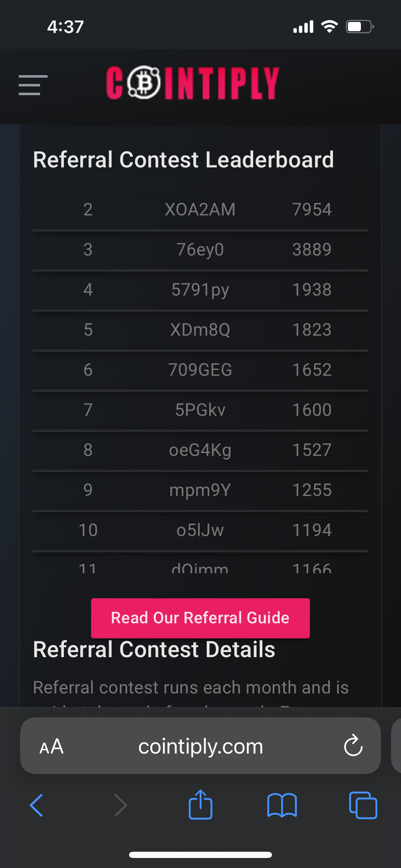Tap the Referral Contest Details heading
The image size is (401, 868).
(x=154, y=650)
